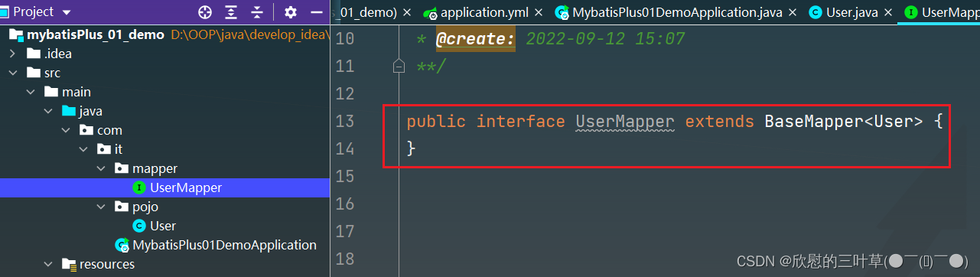Switch to the MybatisPlus01DemoApplication.java tab
This screenshot has width=980, height=277.
tap(678, 12)
